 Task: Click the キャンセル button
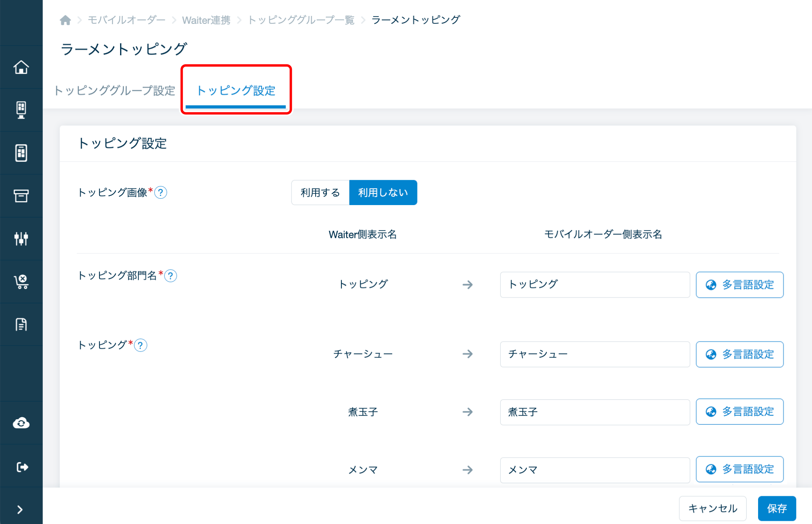point(712,508)
